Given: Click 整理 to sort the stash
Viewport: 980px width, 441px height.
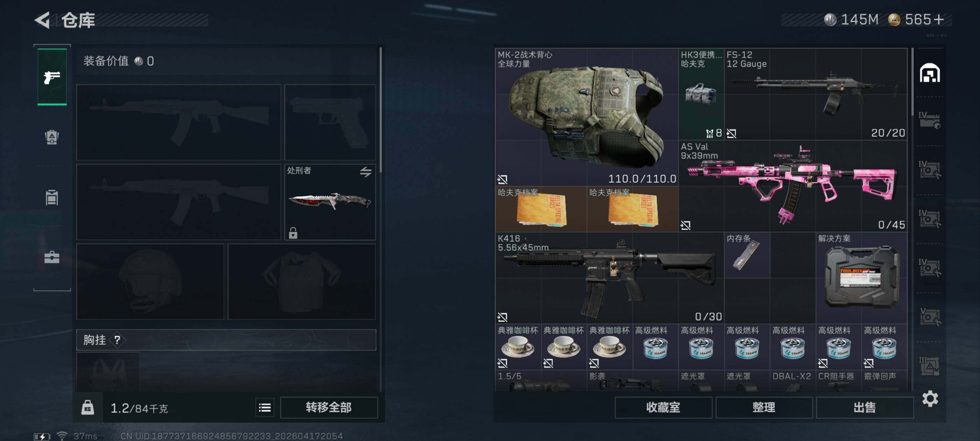Looking at the screenshot, I should click(x=764, y=407).
